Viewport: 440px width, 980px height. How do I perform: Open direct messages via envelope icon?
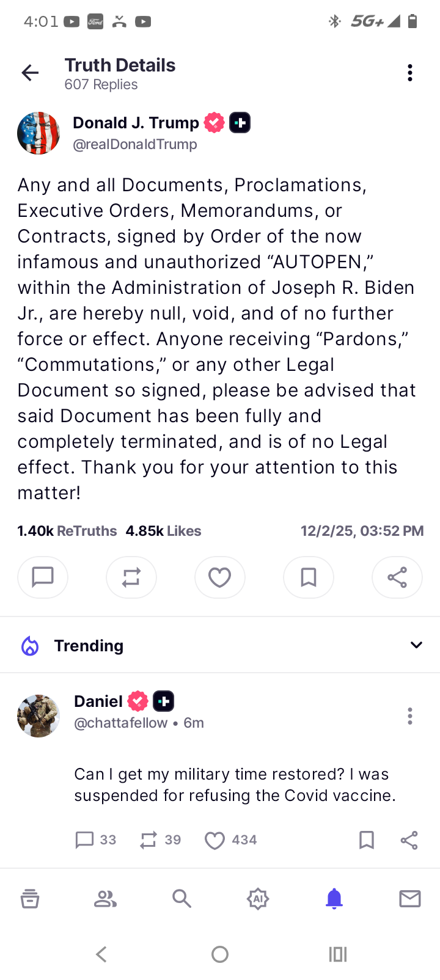pos(409,898)
